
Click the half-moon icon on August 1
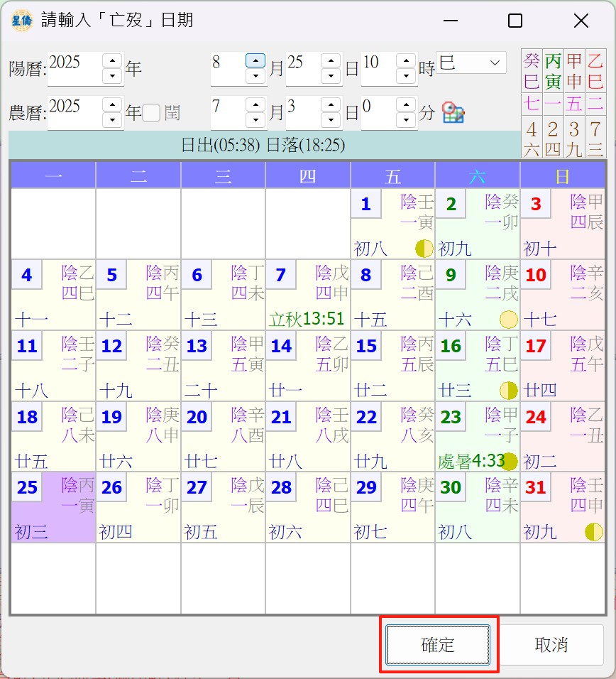[x=424, y=248]
